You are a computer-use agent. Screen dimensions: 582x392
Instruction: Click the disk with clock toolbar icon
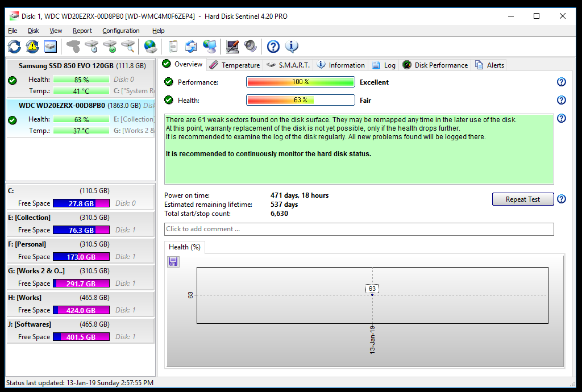92,47
